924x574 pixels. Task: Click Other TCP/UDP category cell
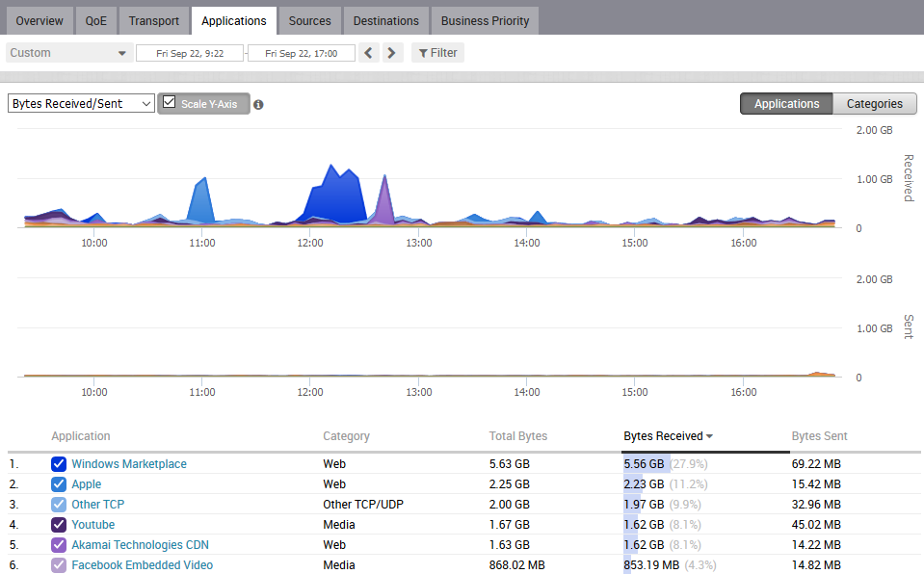click(x=363, y=505)
